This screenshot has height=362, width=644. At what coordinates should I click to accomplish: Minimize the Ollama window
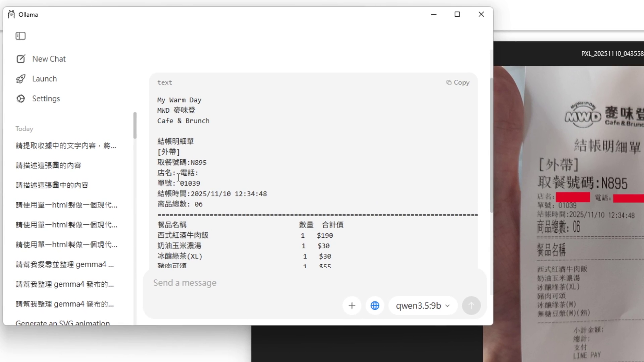click(434, 14)
